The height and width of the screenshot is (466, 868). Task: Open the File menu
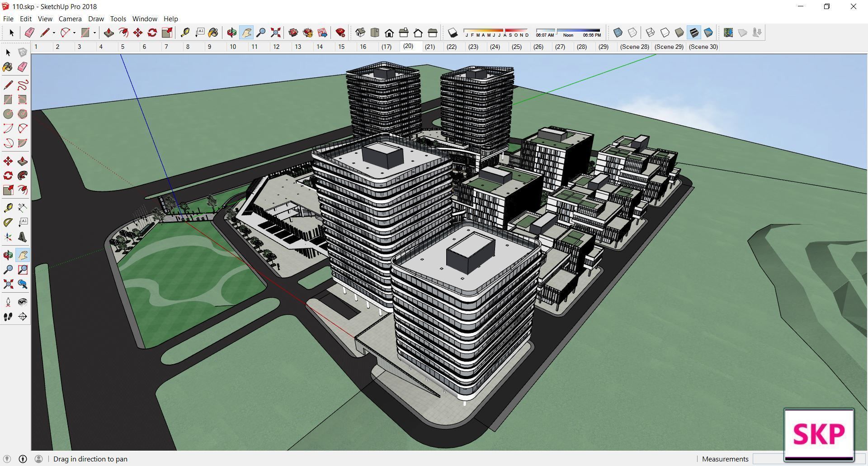8,19
